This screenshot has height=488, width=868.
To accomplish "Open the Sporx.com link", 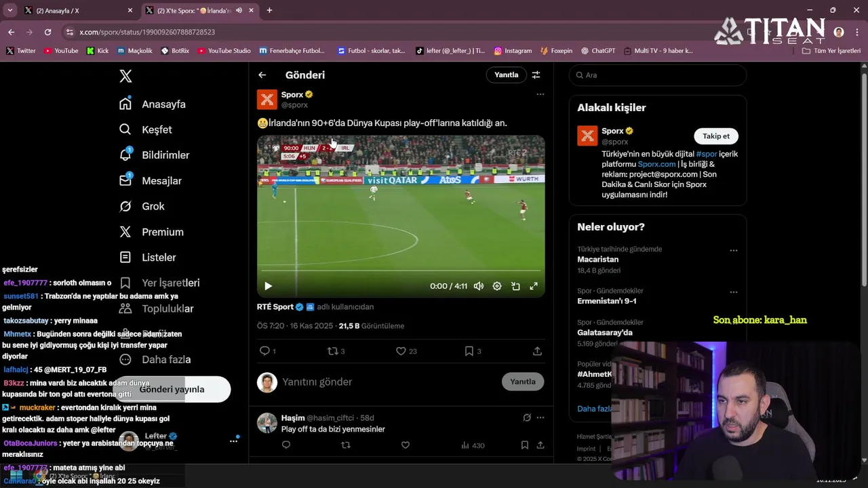I will 656,164.
